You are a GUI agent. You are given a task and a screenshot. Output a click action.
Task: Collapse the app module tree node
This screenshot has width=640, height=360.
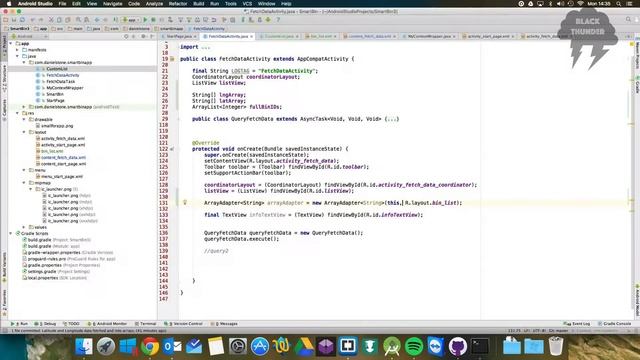point(11,43)
